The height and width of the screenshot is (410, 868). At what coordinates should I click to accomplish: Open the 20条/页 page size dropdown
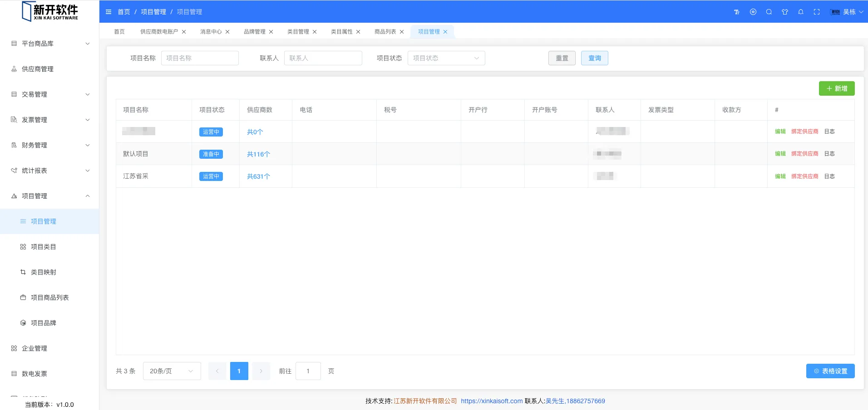click(x=172, y=371)
